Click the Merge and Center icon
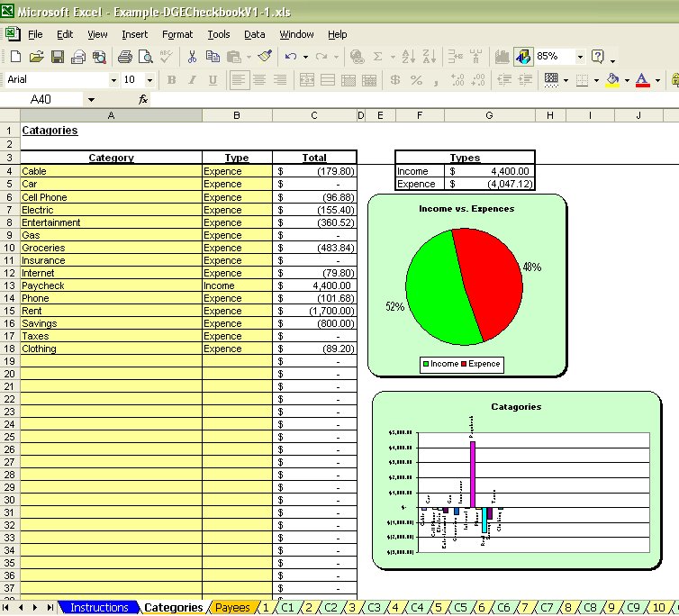 306,80
